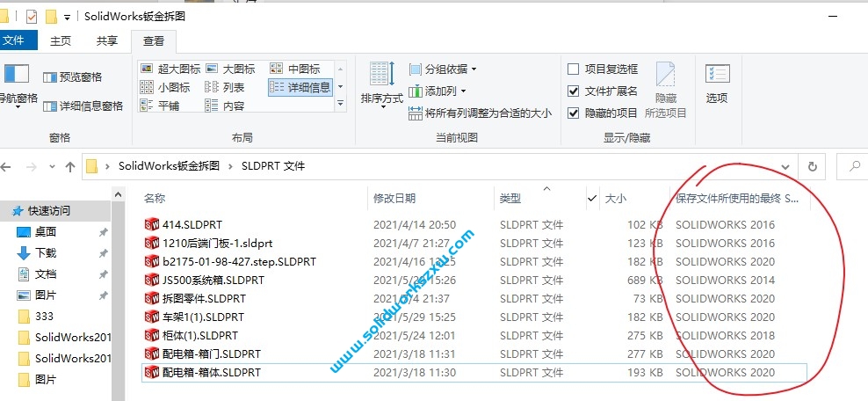
Task: Choose 内容 layout
Action: coord(225,106)
